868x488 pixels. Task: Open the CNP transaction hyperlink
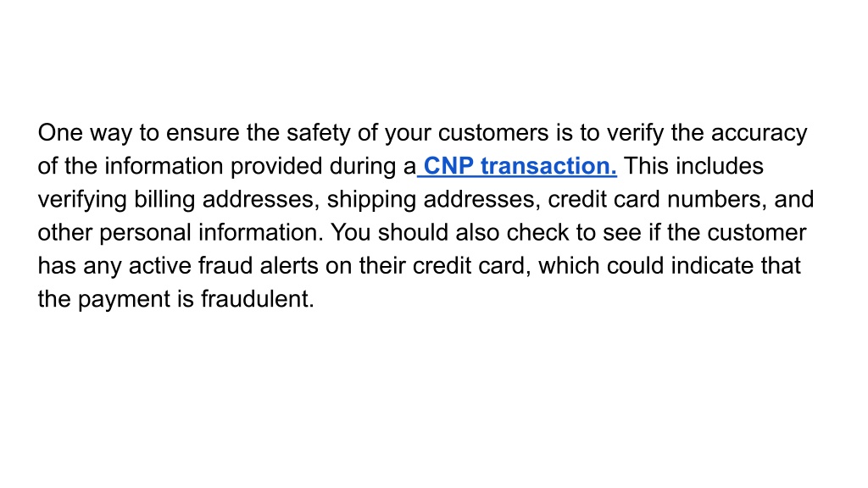tap(517, 166)
